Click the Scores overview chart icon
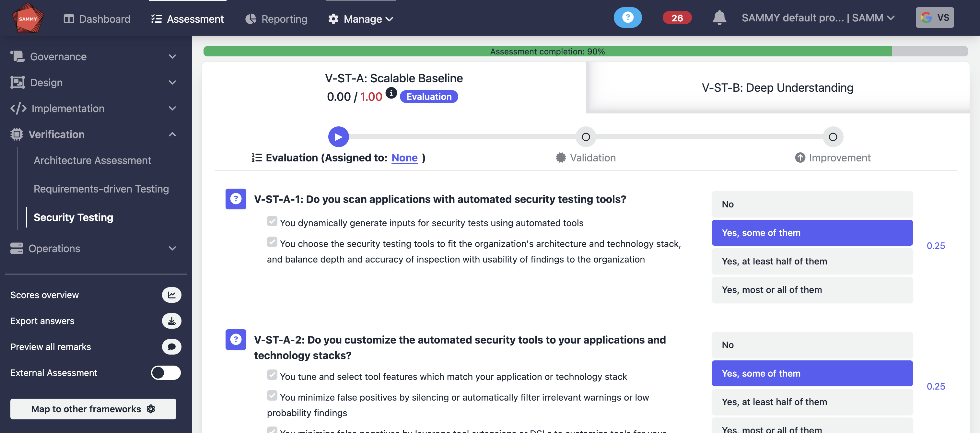 click(x=171, y=295)
